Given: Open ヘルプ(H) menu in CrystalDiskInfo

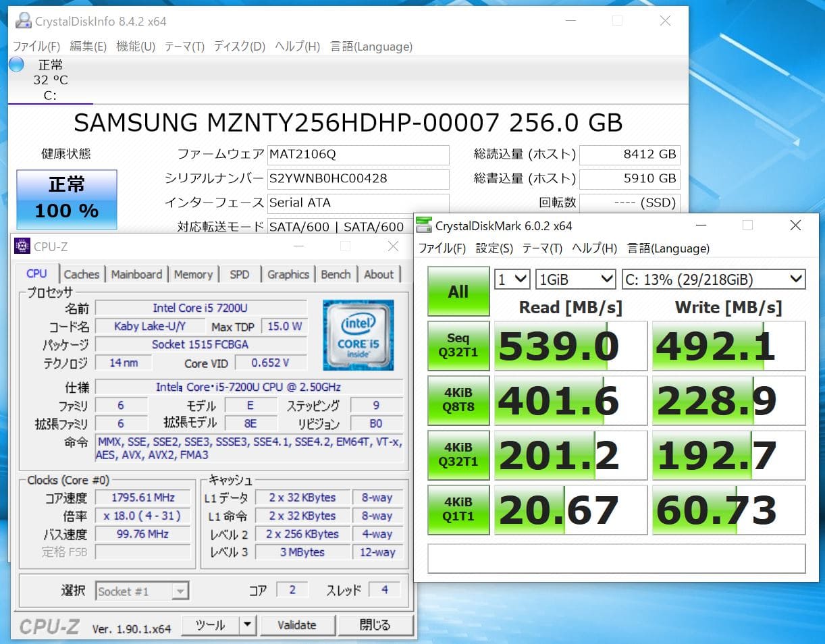Looking at the screenshot, I should coord(297,47).
